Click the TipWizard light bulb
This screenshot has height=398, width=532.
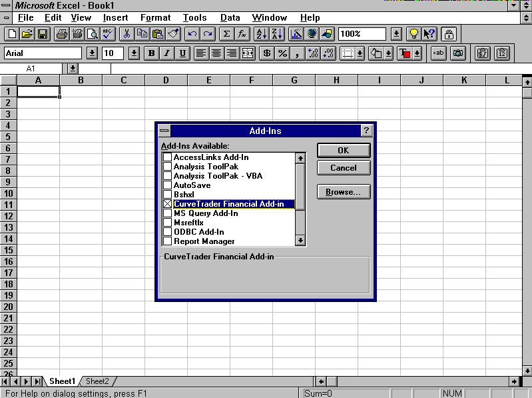[414, 34]
